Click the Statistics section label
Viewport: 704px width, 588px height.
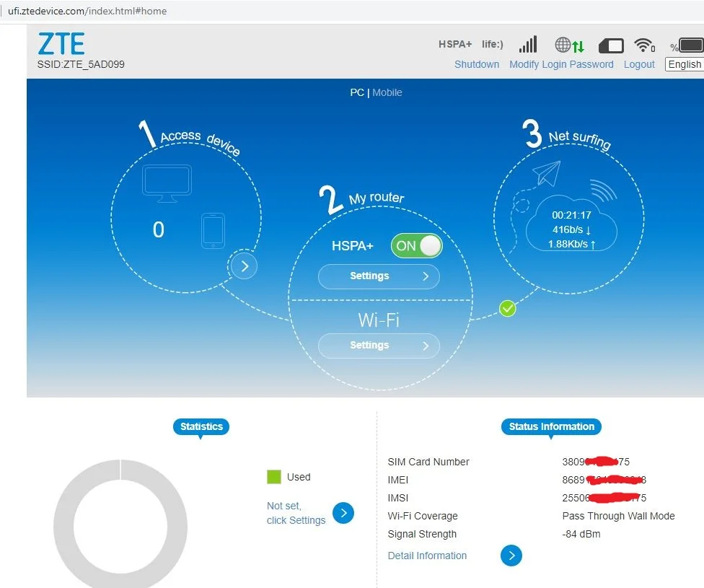[x=201, y=426]
